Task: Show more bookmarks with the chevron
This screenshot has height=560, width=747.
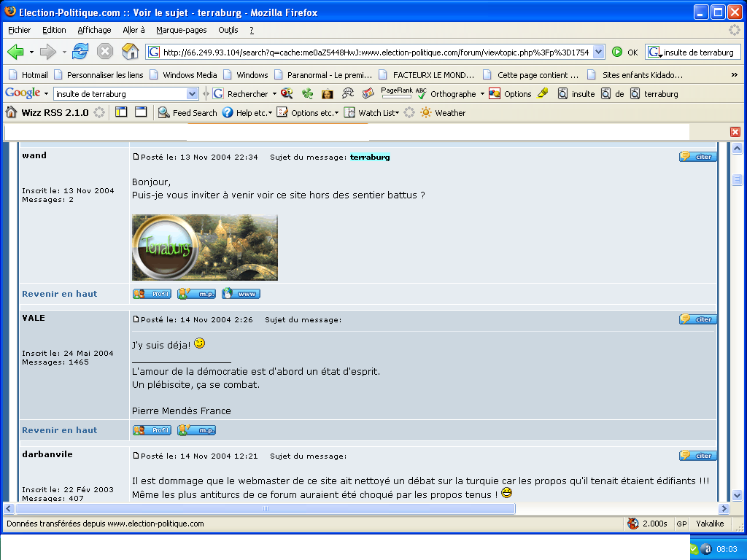Action: coord(734,75)
